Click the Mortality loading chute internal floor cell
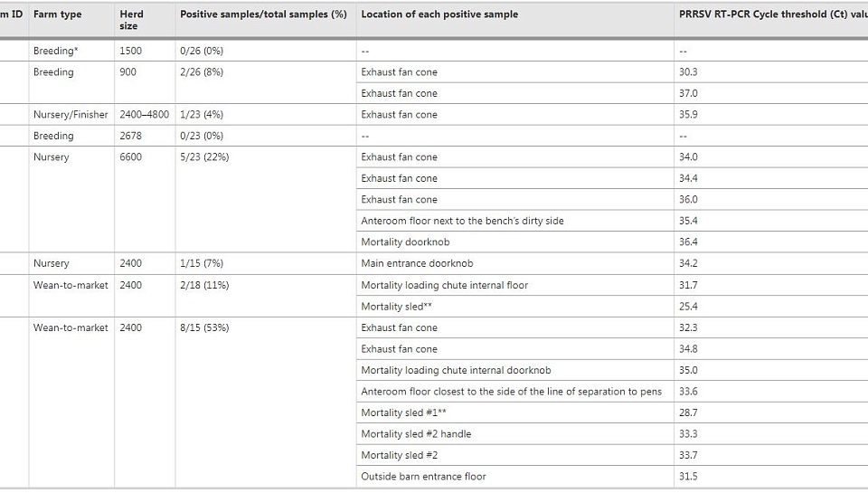Image resolution: width=868 pixels, height=493 pixels. point(444,286)
